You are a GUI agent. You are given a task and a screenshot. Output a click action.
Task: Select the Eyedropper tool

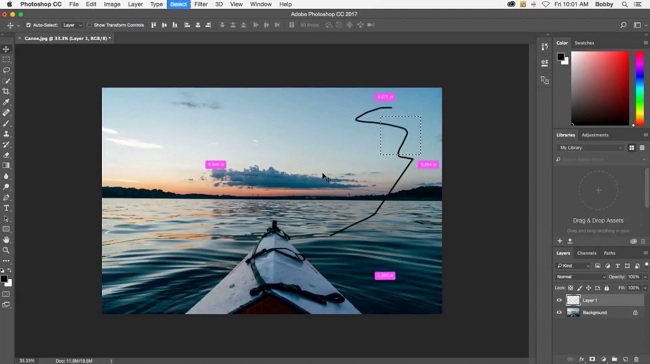(x=6, y=102)
